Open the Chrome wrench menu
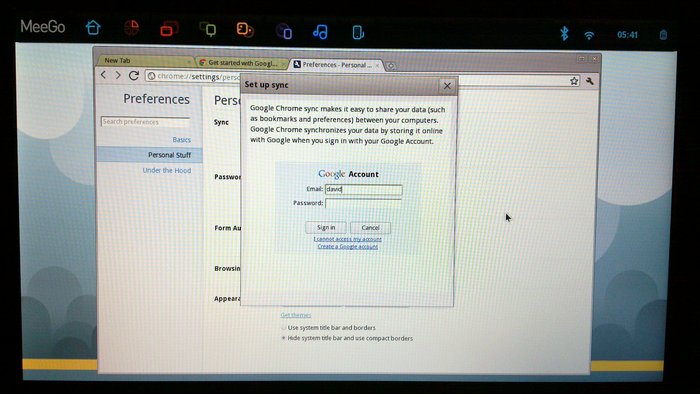The width and height of the screenshot is (700, 394). click(x=590, y=81)
